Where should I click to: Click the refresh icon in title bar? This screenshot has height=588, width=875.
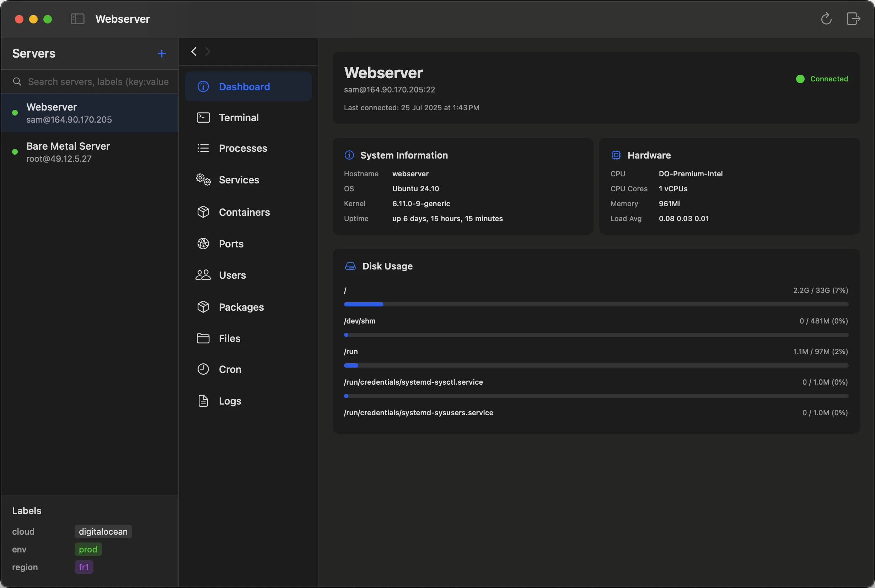pyautogui.click(x=826, y=19)
